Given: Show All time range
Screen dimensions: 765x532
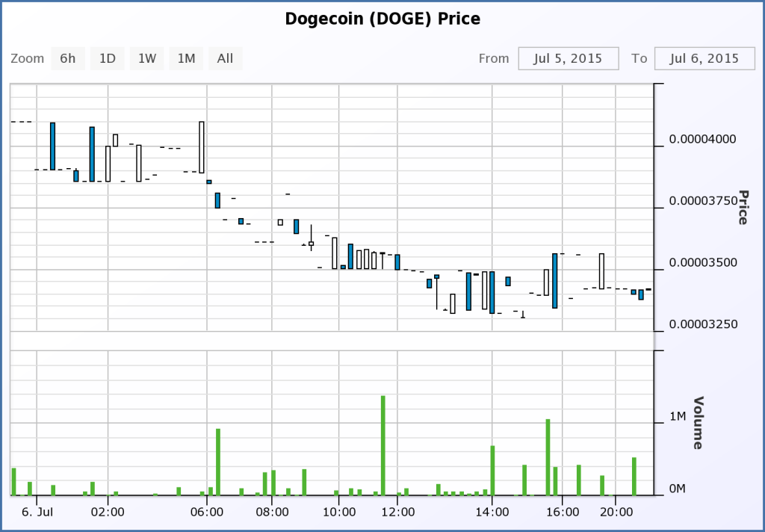Looking at the screenshot, I should pos(226,58).
